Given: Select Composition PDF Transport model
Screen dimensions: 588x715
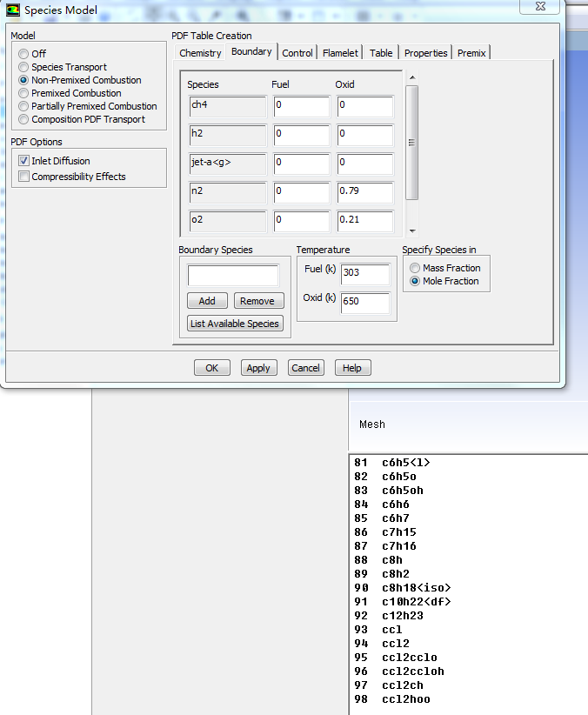Looking at the screenshot, I should pos(23,119).
